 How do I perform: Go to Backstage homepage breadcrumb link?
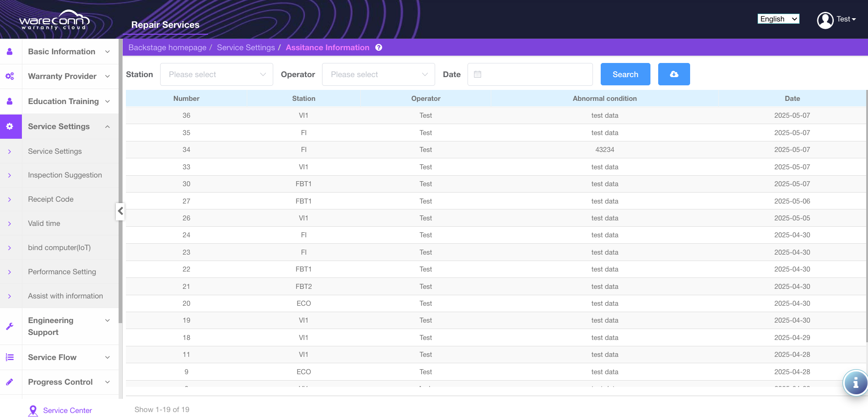[167, 47]
